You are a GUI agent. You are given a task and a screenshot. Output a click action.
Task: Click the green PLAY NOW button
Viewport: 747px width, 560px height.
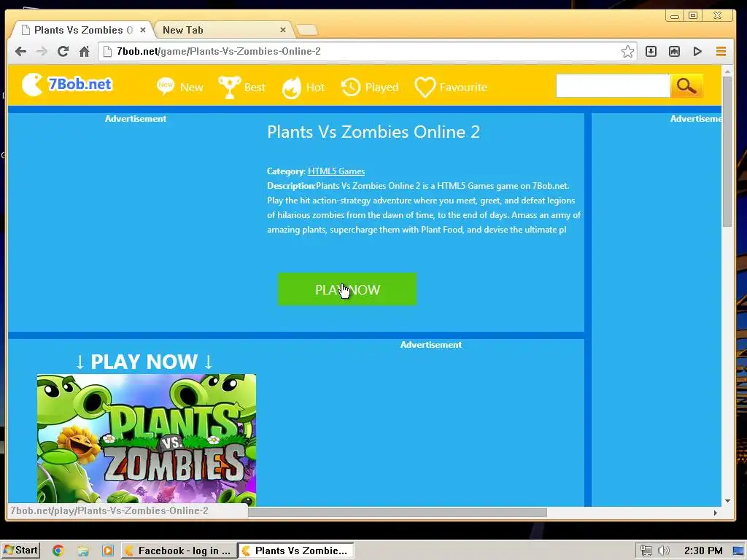point(347,289)
